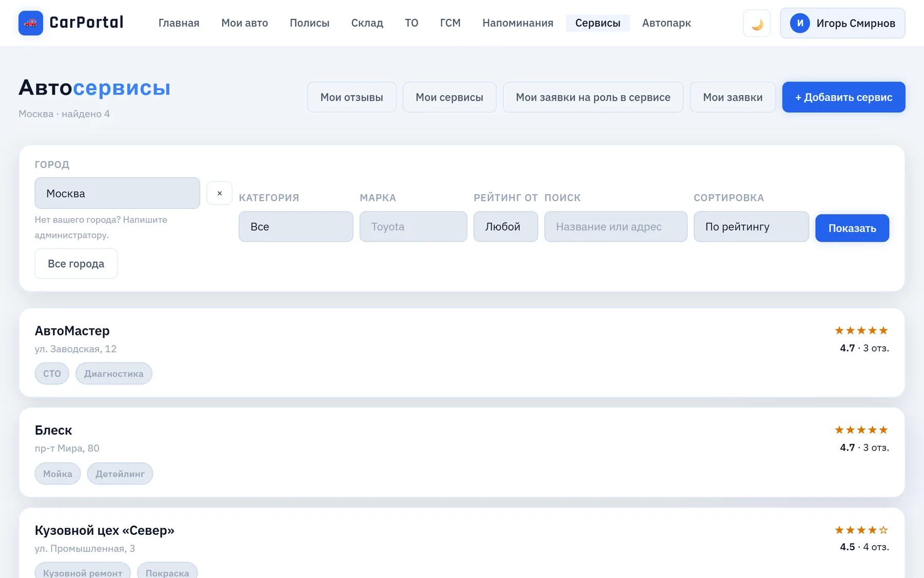Viewport: 924px width, 578px height.
Task: Click the CarPortal car logo icon
Action: click(31, 23)
